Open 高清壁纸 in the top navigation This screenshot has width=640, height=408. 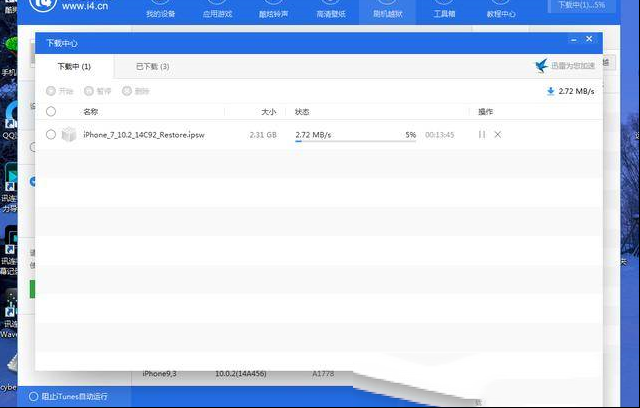(331, 14)
